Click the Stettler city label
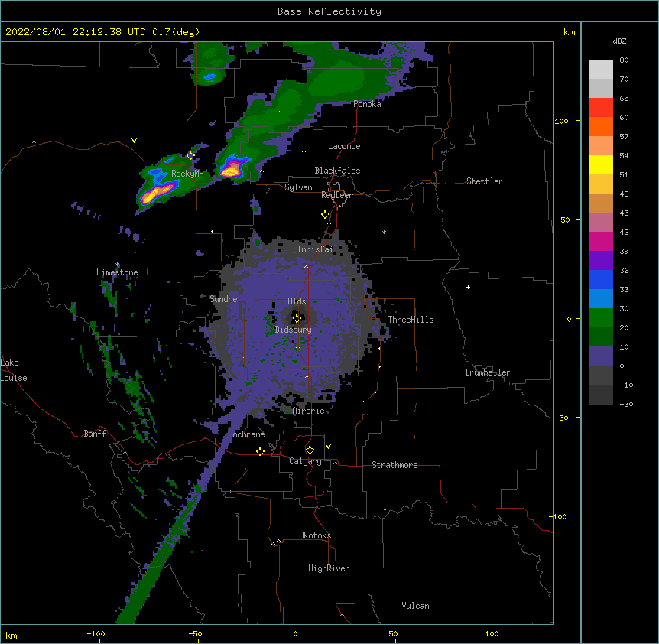The height and width of the screenshot is (644, 659). point(485,181)
